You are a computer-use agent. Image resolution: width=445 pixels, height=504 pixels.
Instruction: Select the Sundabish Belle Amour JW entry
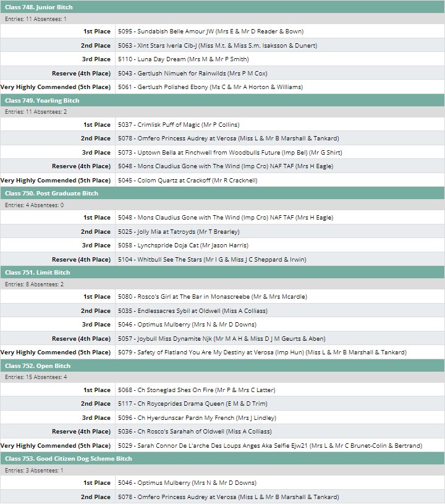point(211,32)
